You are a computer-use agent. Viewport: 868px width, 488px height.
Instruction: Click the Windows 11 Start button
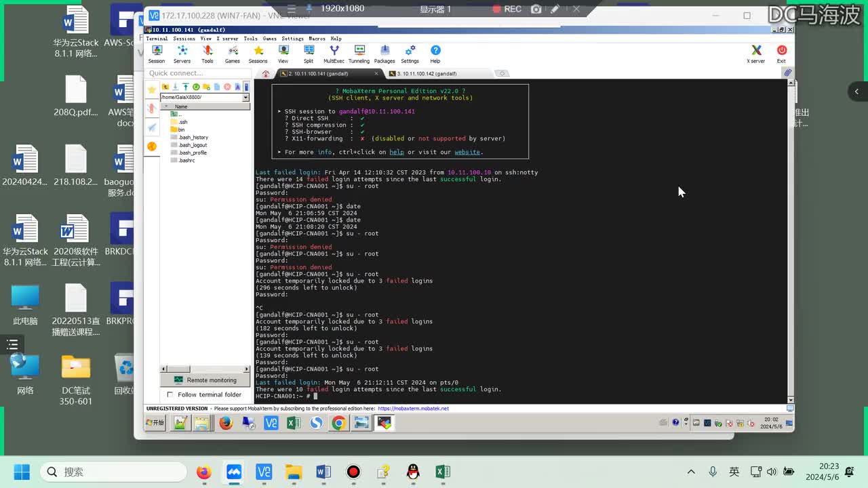click(22, 472)
